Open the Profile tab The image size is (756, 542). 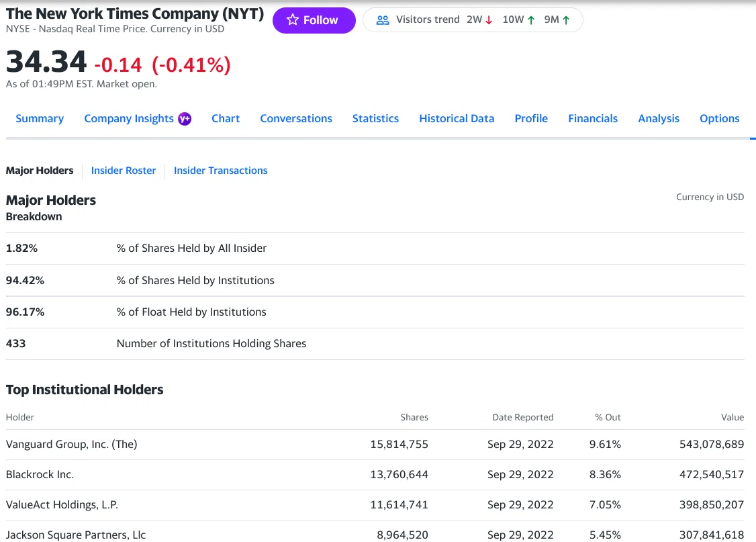coord(531,119)
